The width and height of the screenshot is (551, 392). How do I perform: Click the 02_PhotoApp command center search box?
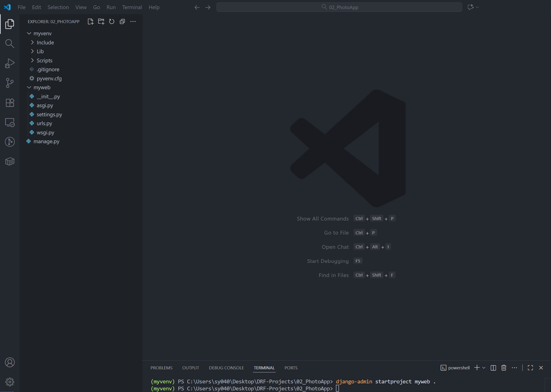pos(339,7)
